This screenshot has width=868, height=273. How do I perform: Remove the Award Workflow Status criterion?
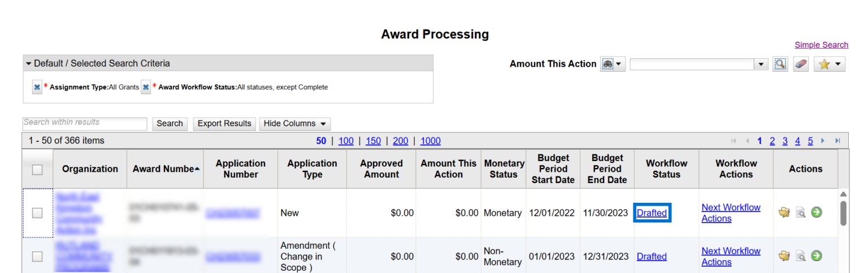(146, 87)
